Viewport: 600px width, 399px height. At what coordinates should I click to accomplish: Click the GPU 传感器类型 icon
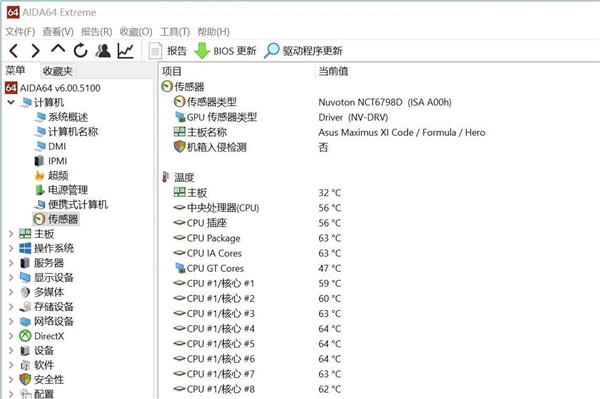180,117
